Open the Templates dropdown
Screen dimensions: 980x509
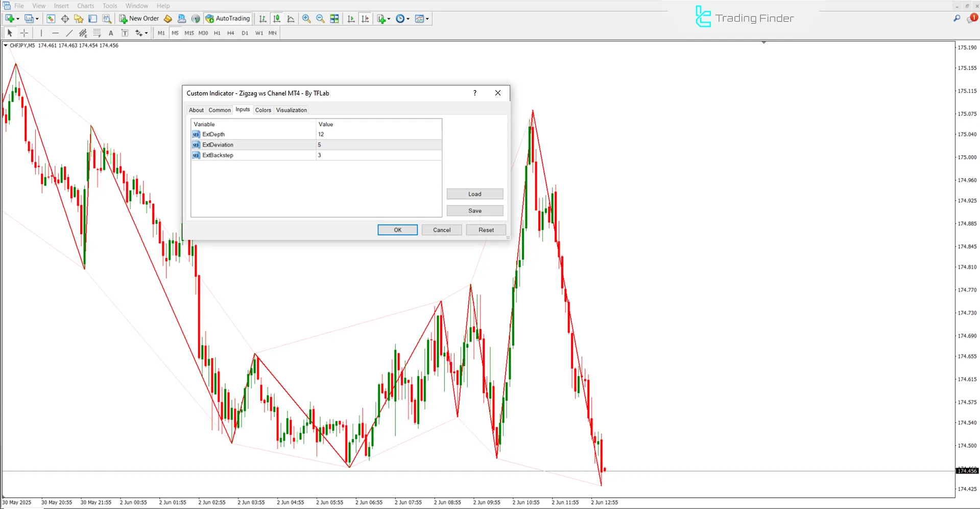click(x=422, y=18)
